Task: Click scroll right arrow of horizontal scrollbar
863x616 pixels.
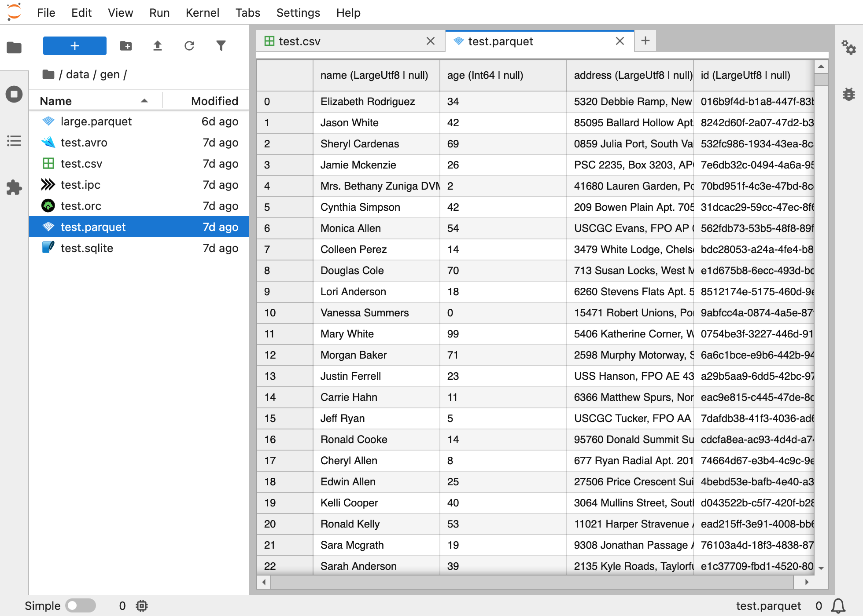Action: [x=807, y=582]
